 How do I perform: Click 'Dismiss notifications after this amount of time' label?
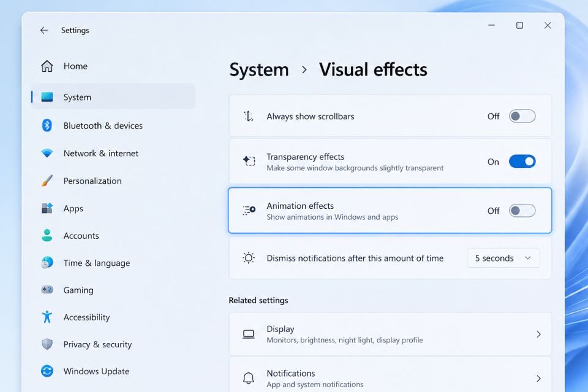(x=355, y=258)
